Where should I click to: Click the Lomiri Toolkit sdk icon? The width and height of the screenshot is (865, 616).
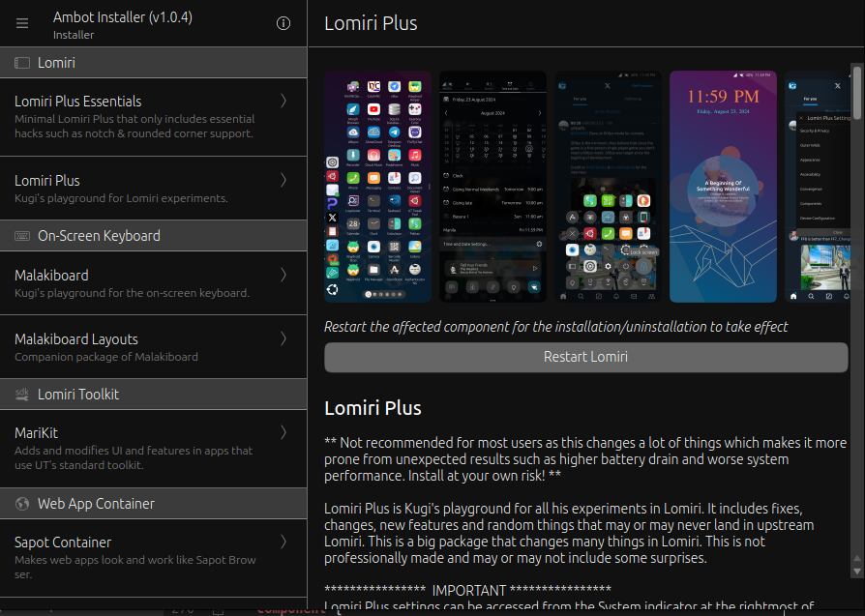tap(22, 395)
